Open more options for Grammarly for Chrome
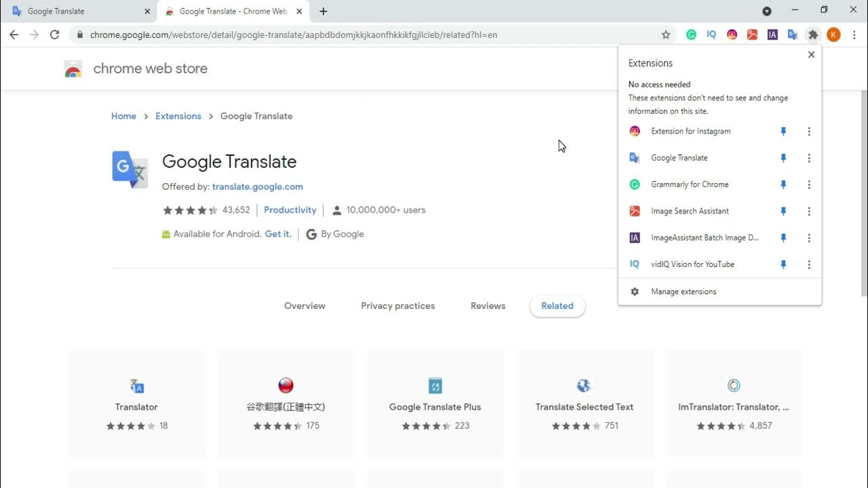 [809, 184]
